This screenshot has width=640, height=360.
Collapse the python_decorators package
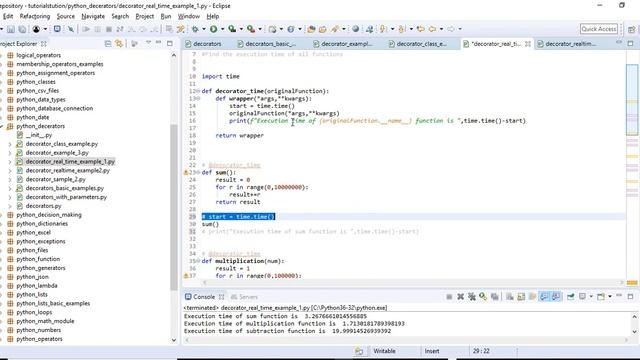(2, 127)
